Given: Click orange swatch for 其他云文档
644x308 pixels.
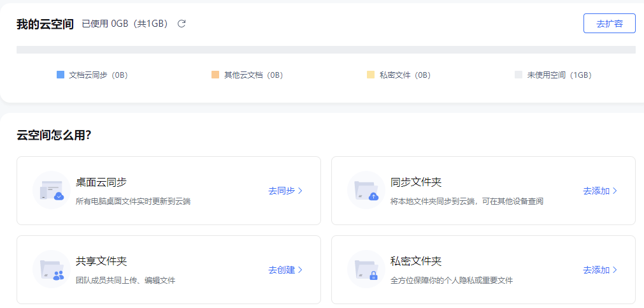Looking at the screenshot, I should pyautogui.click(x=215, y=75).
